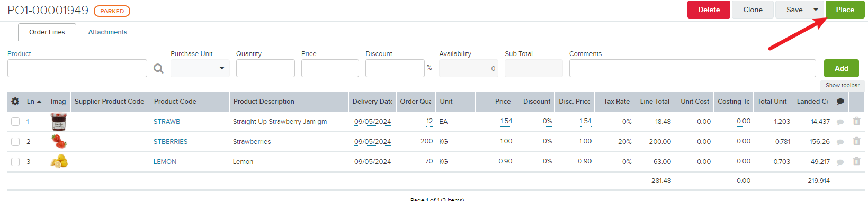This screenshot has height=201, width=868.
Task: Tick the checkbox for line 1
Action: (15, 122)
